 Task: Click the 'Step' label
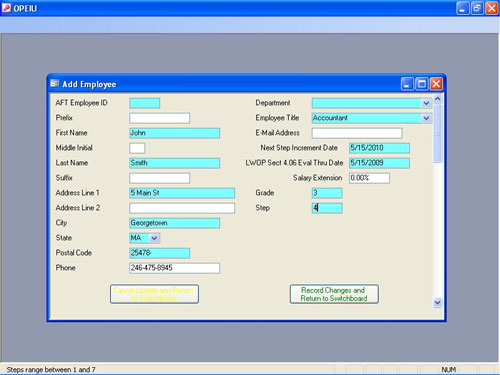pyautogui.click(x=262, y=208)
